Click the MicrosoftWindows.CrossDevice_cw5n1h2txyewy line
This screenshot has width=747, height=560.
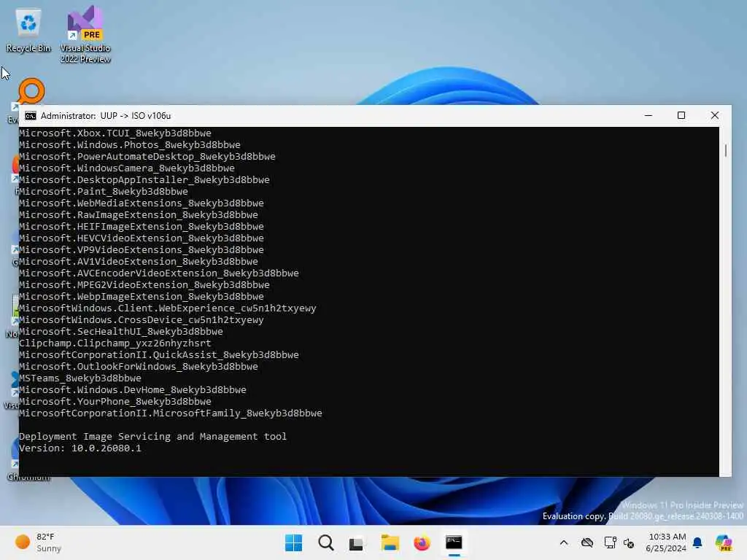pos(142,319)
